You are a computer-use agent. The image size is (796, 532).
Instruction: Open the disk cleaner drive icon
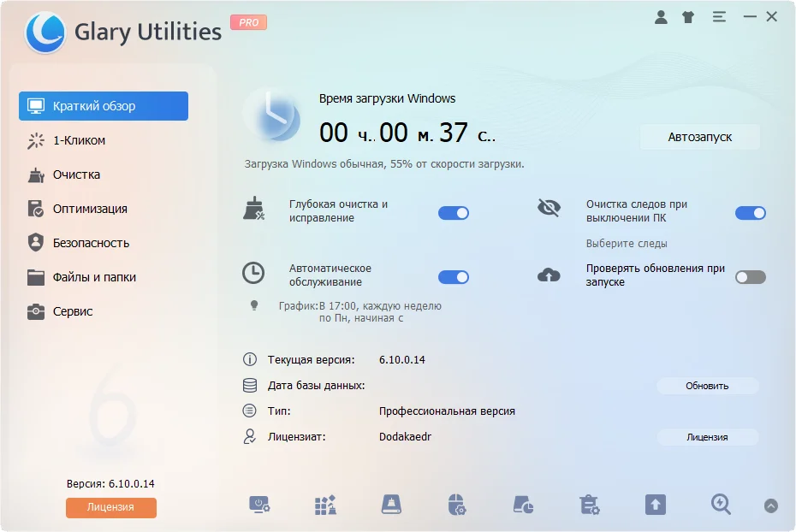point(391,505)
